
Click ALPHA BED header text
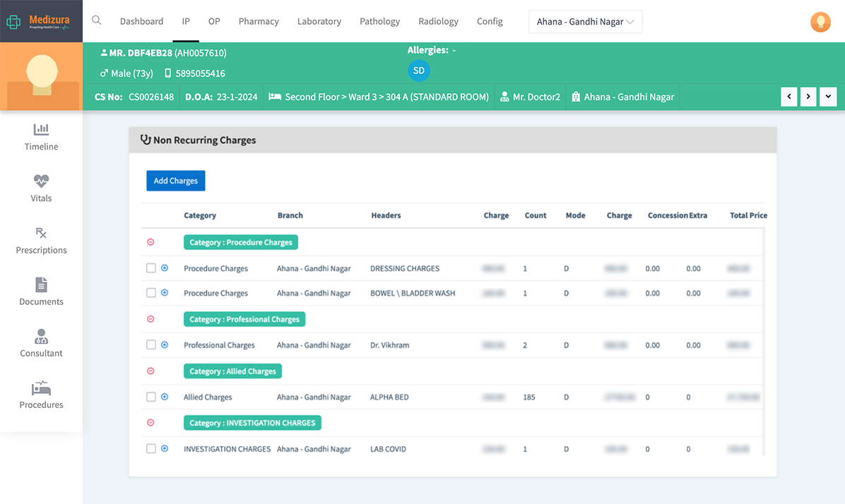point(389,397)
